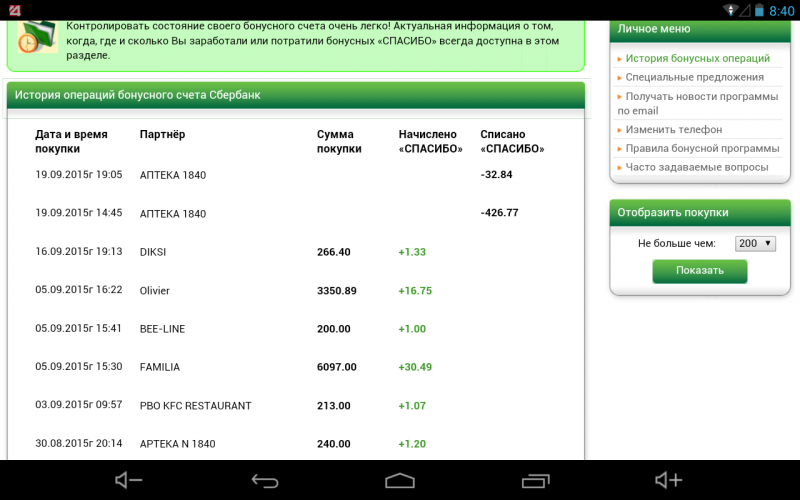
Task: Tap the volume down navigation icon
Action: [x=129, y=480]
